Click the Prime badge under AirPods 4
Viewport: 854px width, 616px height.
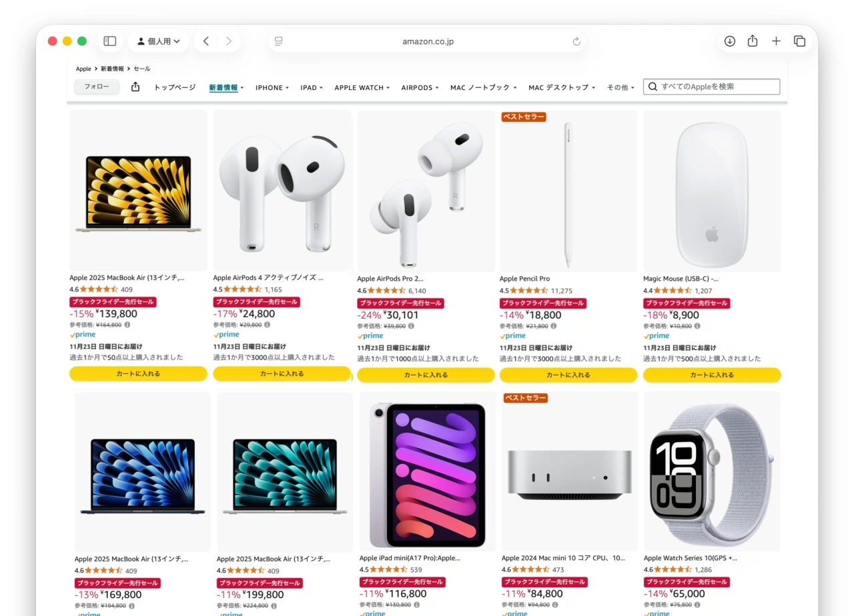tap(226, 335)
